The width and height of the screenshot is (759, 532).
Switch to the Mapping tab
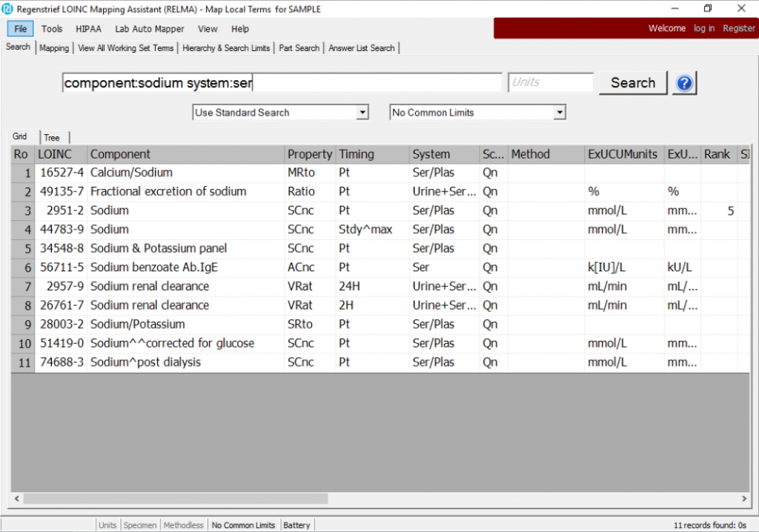pos(54,48)
